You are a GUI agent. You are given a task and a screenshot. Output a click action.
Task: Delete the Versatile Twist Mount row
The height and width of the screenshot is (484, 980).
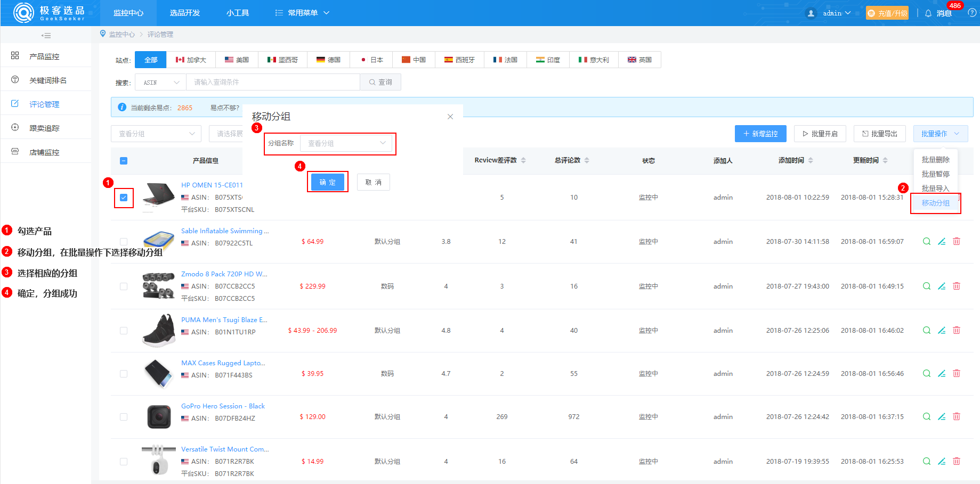click(957, 461)
